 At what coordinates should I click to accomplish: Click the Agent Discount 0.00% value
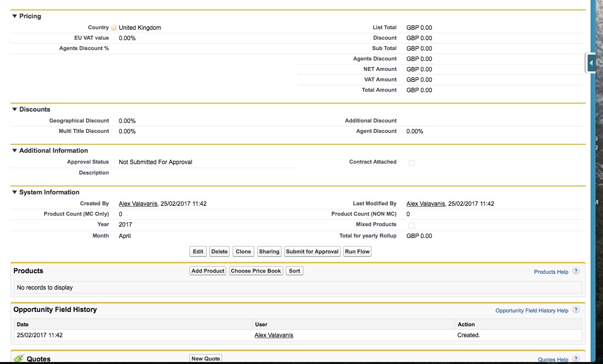(415, 131)
